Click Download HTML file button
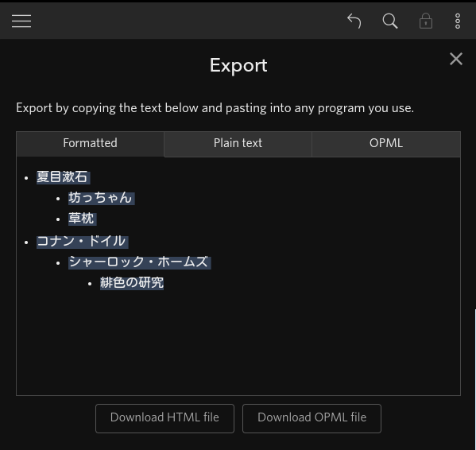The height and width of the screenshot is (450, 476). pos(164,418)
